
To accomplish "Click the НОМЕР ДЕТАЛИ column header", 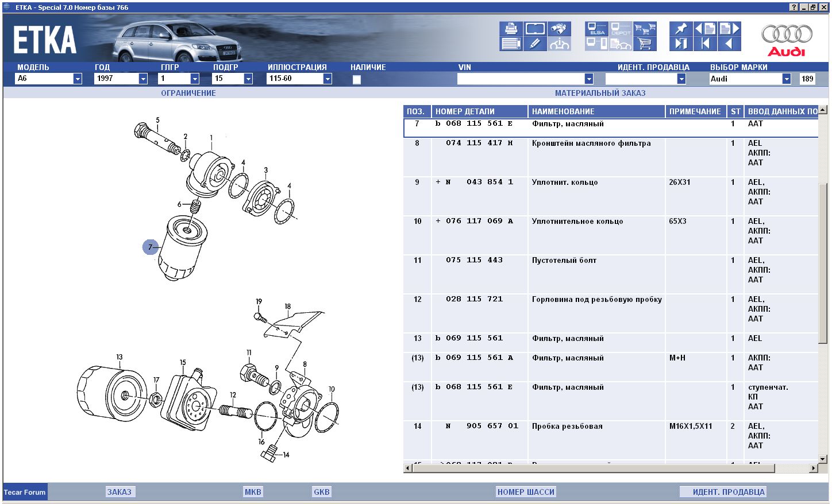I will coord(480,111).
